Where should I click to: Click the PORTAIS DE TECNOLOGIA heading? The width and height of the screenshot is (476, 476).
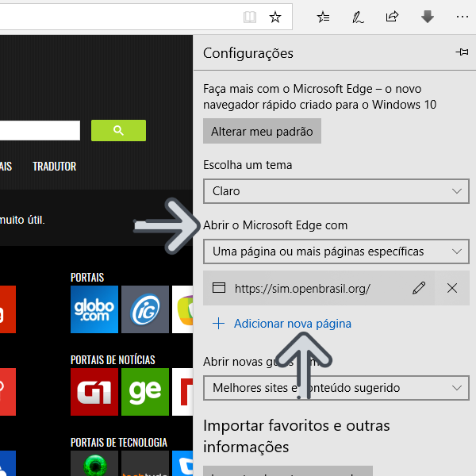[x=119, y=443]
